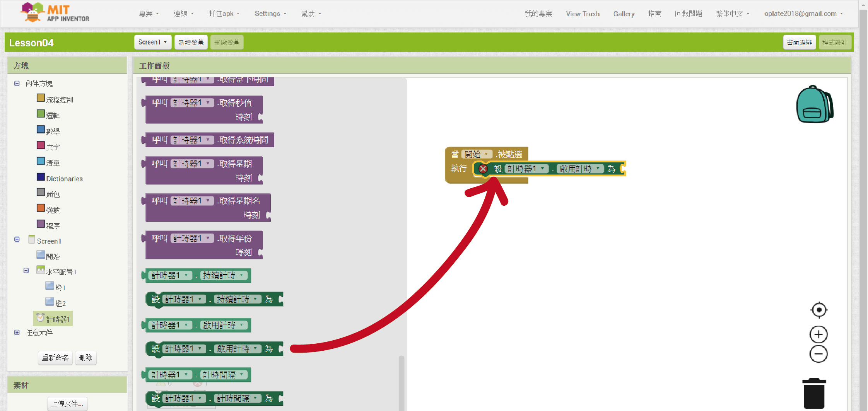Collapse the 水平配置1 tree node
The height and width of the screenshot is (411, 868).
coord(26,271)
